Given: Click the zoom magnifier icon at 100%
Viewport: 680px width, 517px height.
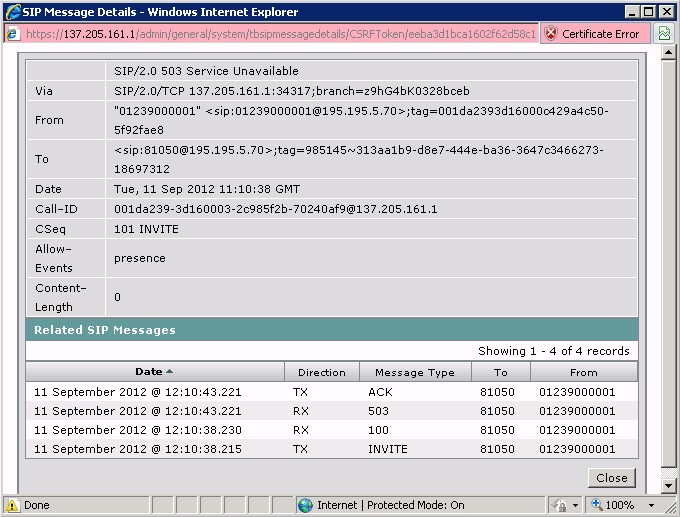Looking at the screenshot, I should coord(597,504).
